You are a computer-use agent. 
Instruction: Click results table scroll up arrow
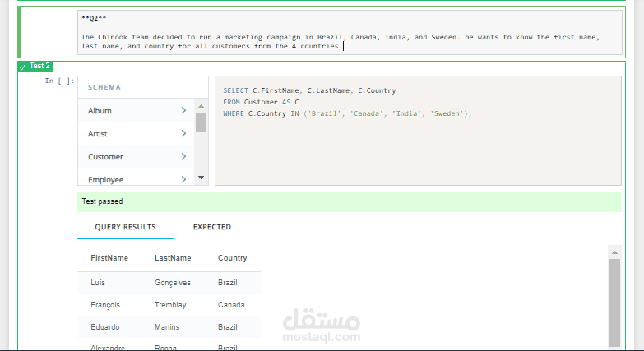coord(615,252)
